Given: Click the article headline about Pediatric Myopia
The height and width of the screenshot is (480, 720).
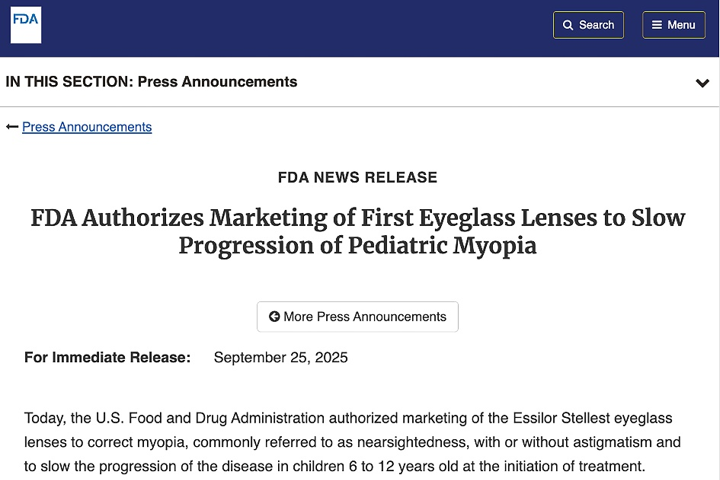Looking at the screenshot, I should click(358, 231).
